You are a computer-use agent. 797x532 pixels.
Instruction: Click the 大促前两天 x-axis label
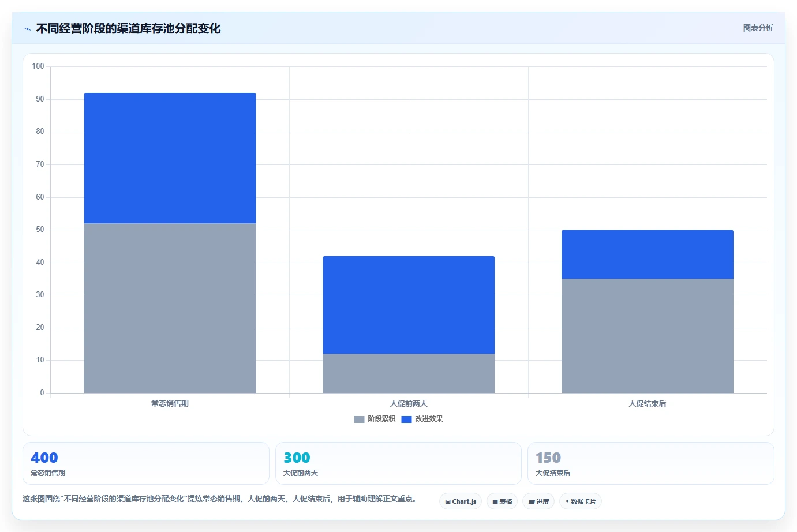409,403
